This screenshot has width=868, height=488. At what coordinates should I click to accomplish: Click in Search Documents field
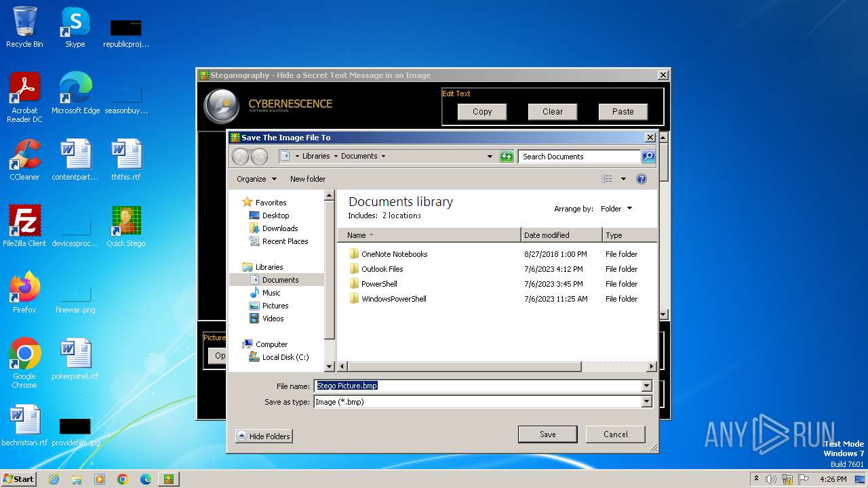pos(580,157)
